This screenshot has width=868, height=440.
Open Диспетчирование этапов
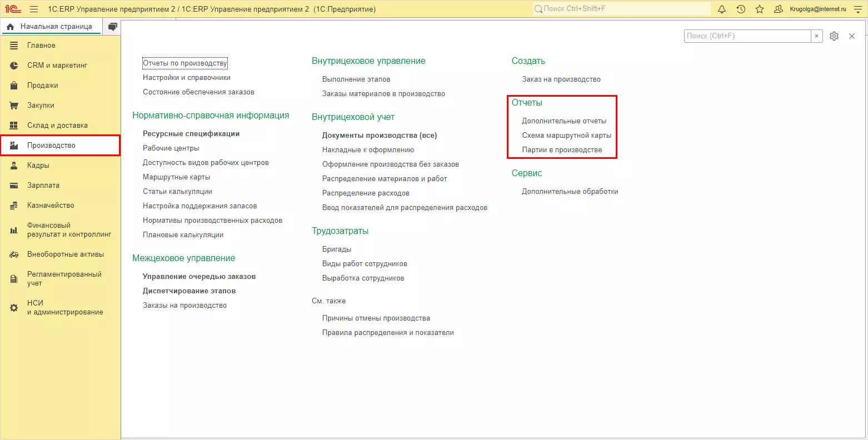click(x=189, y=291)
